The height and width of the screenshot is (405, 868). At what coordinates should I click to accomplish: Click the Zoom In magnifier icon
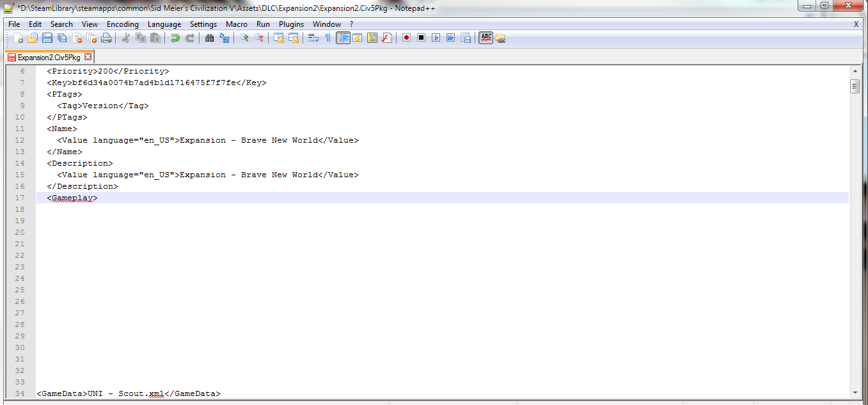[244, 38]
